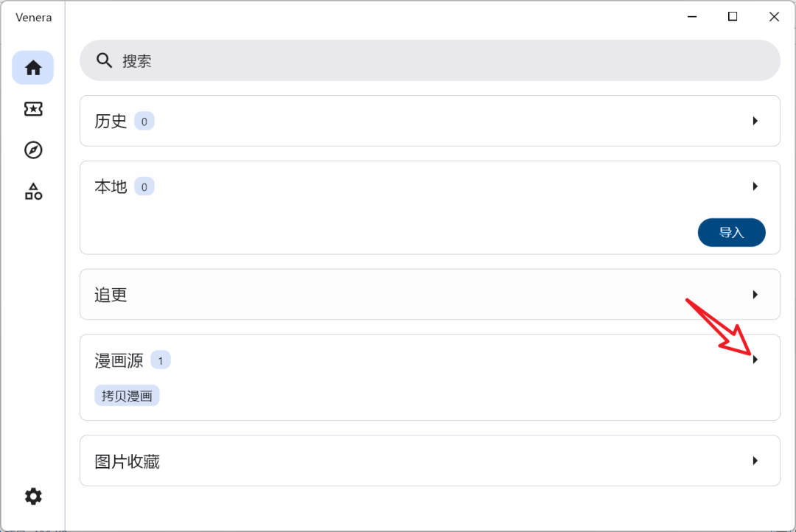Click into the 搜索 search field
Image resolution: width=796 pixels, height=532 pixels.
click(x=442, y=60)
